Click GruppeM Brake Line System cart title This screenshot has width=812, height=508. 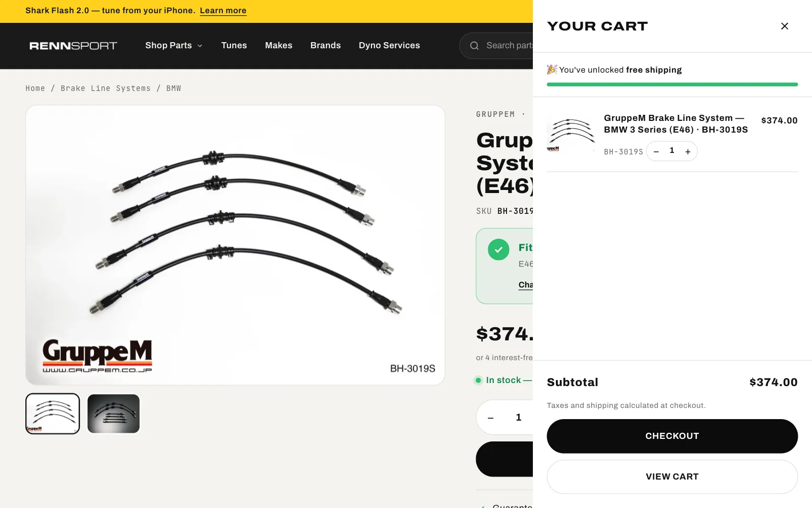(x=675, y=123)
